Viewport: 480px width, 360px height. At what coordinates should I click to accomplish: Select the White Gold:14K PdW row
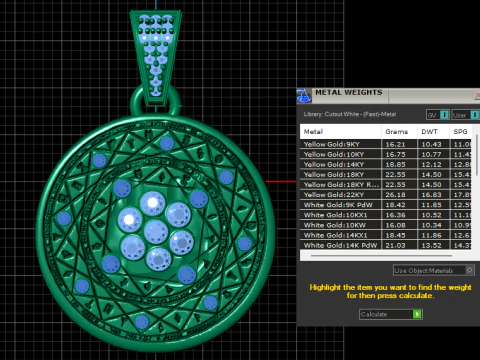tap(386, 245)
